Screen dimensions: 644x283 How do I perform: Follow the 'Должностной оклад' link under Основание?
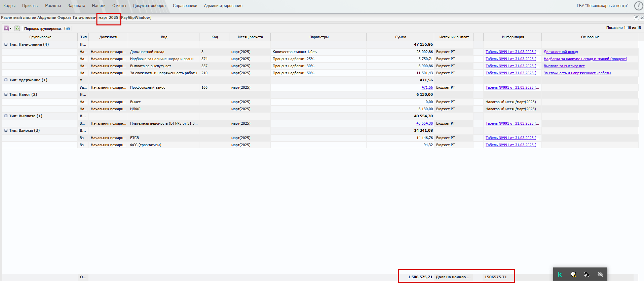pyautogui.click(x=561, y=52)
